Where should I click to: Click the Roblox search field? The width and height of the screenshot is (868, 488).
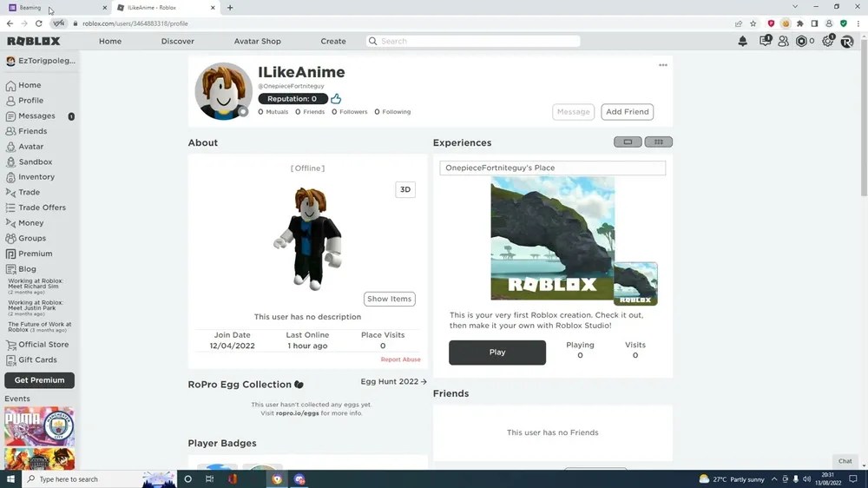coord(473,41)
